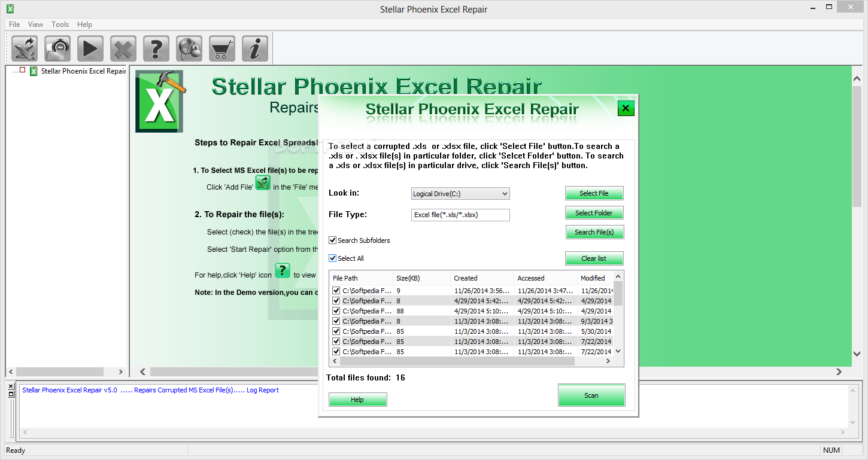Uncheck the file row sized 9 KB
Screen dimensions: 868x460
click(336, 291)
